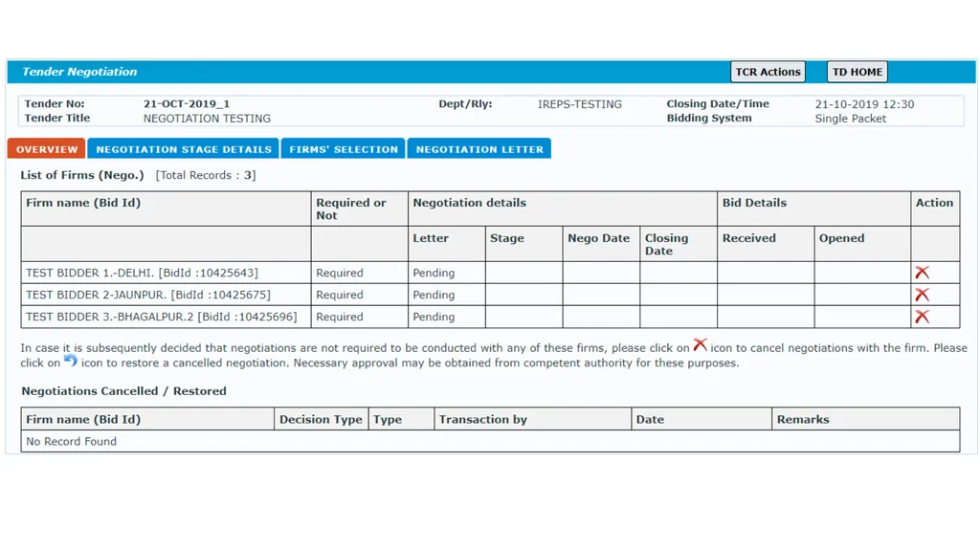The height and width of the screenshot is (550, 980).
Task: Cancel negotiation for TEST BIDDER 3.-BHAGALPUR.2
Action: [x=922, y=317]
